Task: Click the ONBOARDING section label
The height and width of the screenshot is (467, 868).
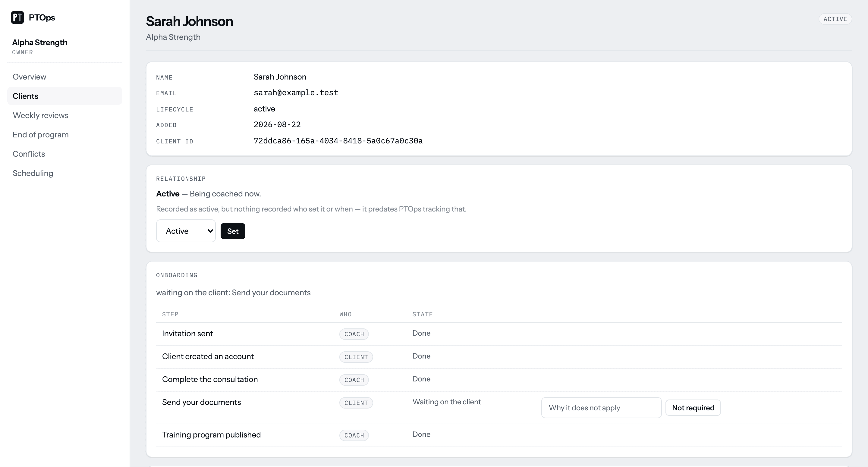Action: (177, 275)
